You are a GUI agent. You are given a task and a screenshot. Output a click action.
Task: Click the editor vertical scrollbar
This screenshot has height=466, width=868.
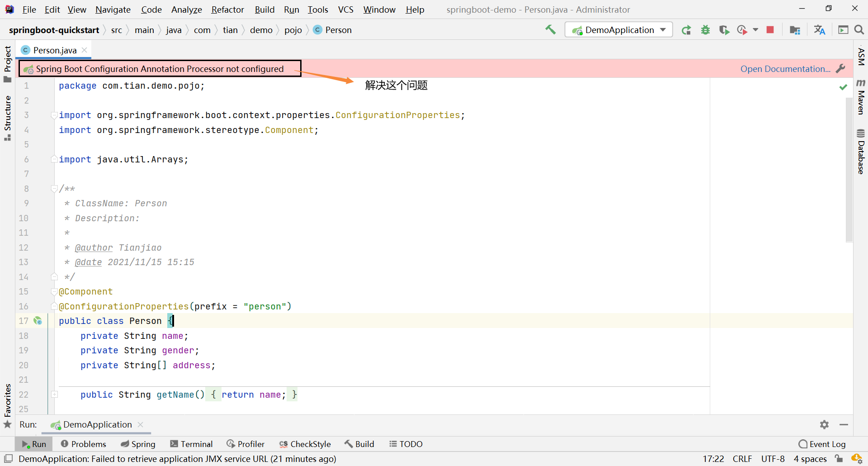849,170
